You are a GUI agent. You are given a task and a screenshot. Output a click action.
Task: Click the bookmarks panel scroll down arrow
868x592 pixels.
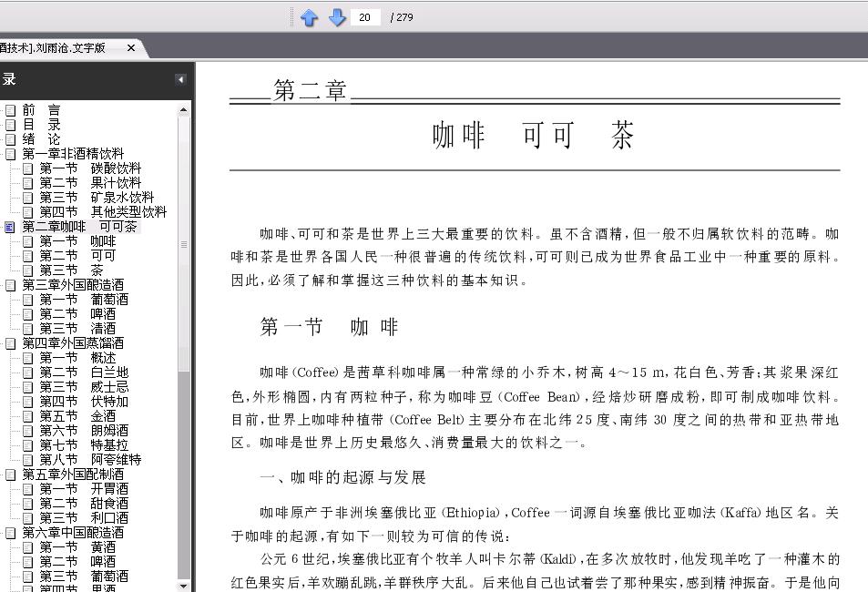(x=183, y=586)
